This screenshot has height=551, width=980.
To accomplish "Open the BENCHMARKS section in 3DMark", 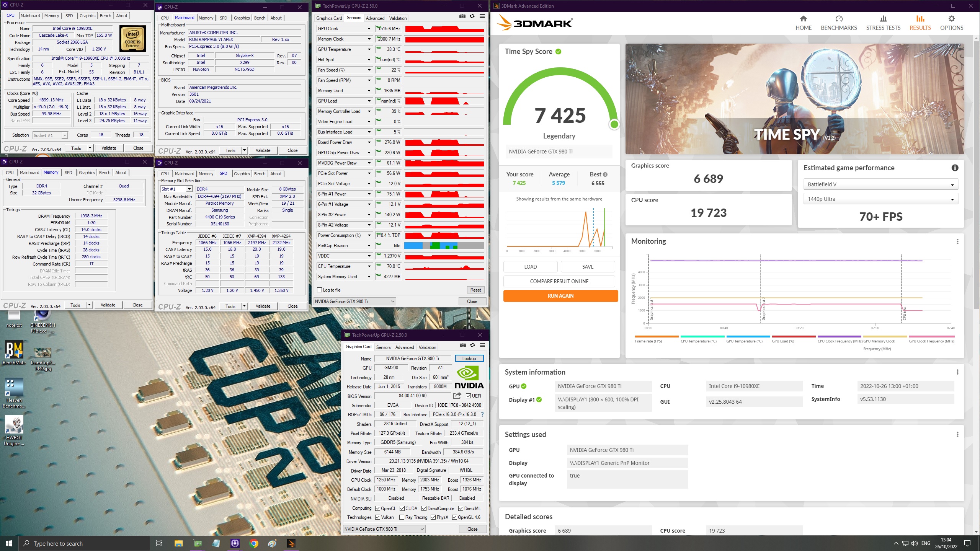I will [839, 23].
